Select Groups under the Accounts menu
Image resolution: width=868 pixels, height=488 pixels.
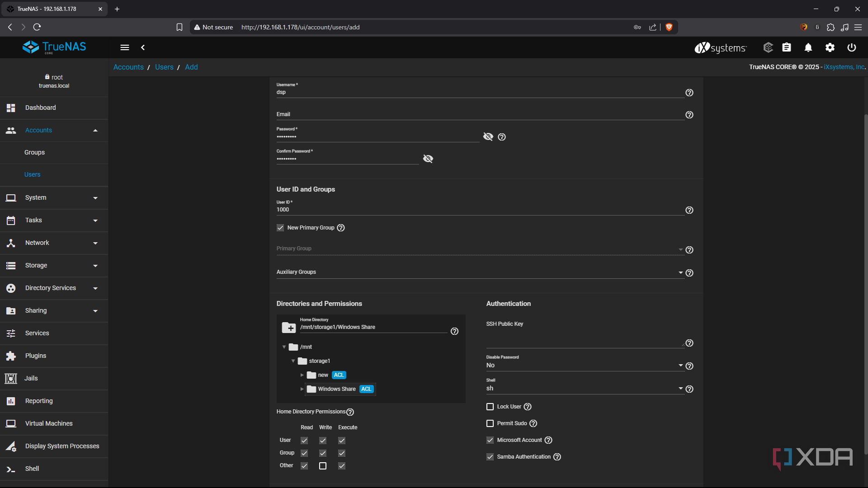(34, 152)
